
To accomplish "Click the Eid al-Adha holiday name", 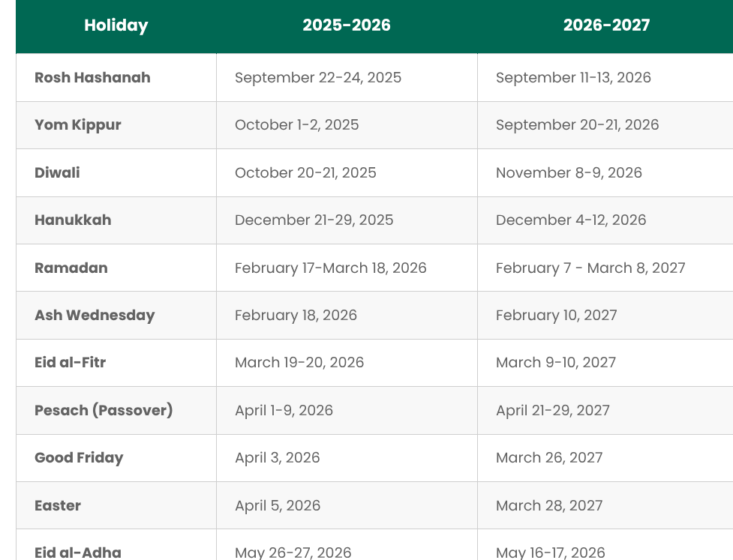I will coord(78,553).
